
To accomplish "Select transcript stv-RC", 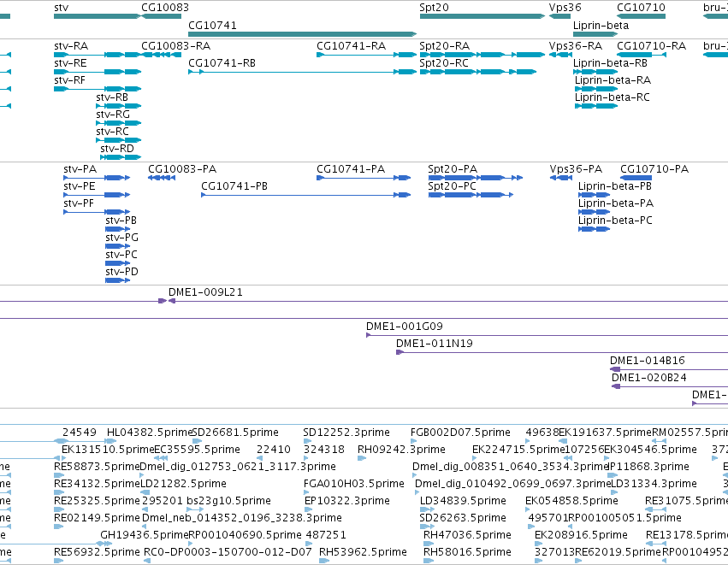I will point(118,140).
